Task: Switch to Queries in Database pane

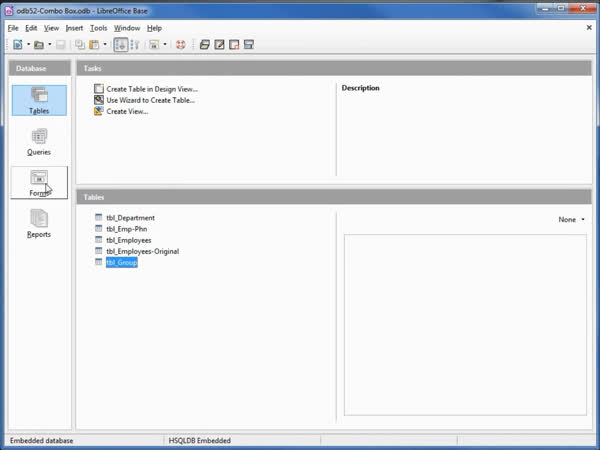Action: click(39, 142)
